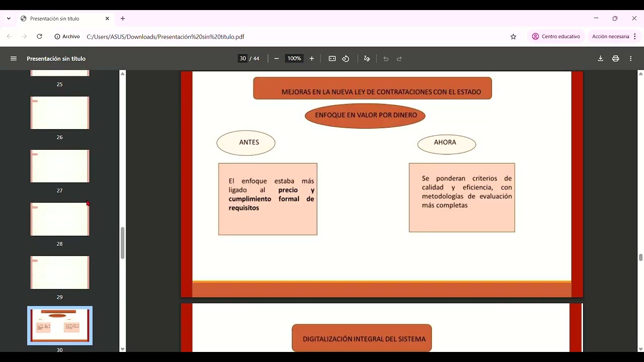The width and height of the screenshot is (644, 362).
Task: Download the PDF file
Action: (x=600, y=59)
